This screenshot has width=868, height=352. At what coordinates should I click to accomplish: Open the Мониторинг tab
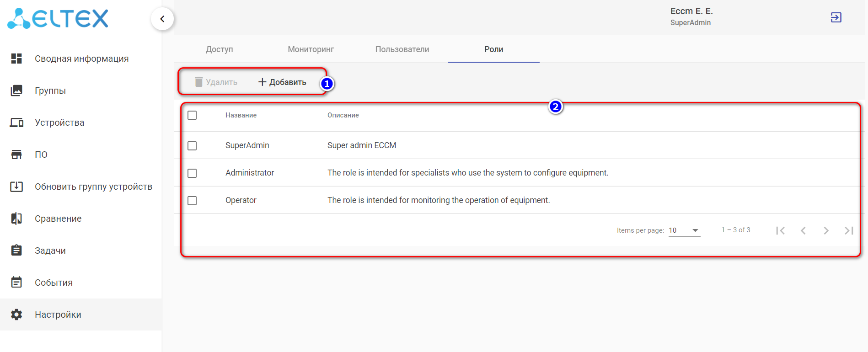pos(311,49)
